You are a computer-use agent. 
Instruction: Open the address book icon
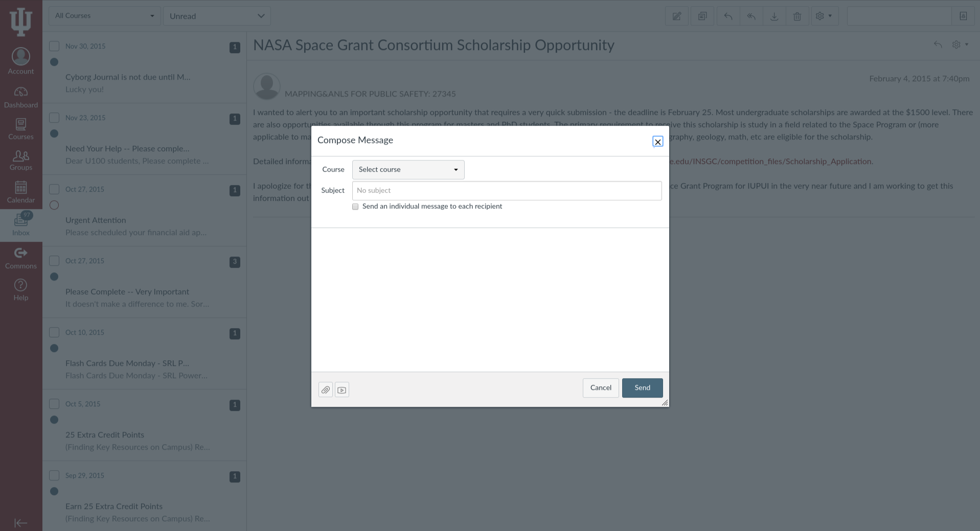(x=963, y=16)
